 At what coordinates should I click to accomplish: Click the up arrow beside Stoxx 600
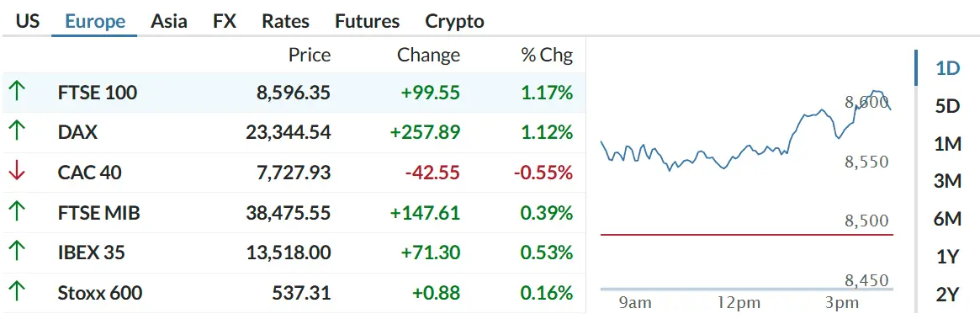pyautogui.click(x=16, y=293)
